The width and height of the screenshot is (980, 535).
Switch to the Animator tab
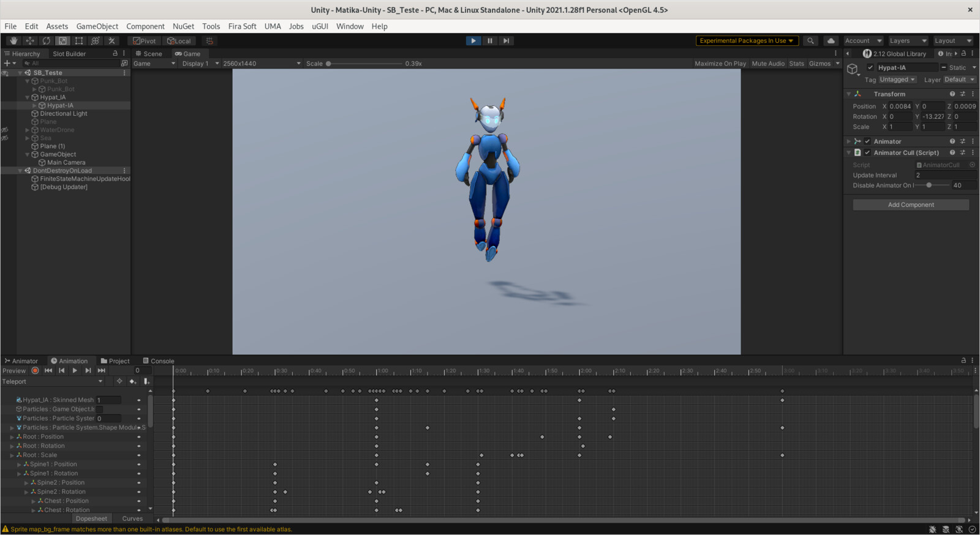pos(21,361)
